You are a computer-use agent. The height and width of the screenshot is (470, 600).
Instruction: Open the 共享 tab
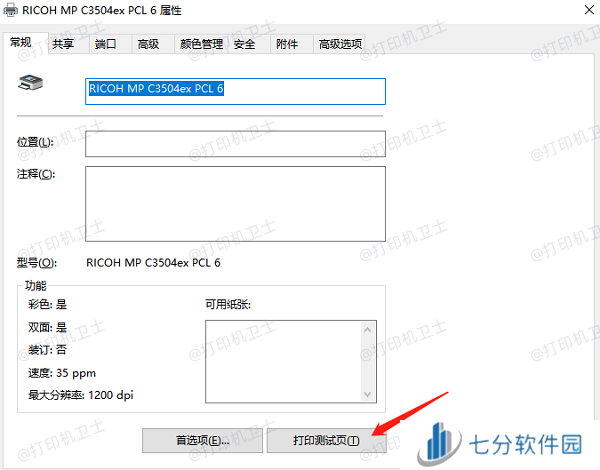[62, 44]
